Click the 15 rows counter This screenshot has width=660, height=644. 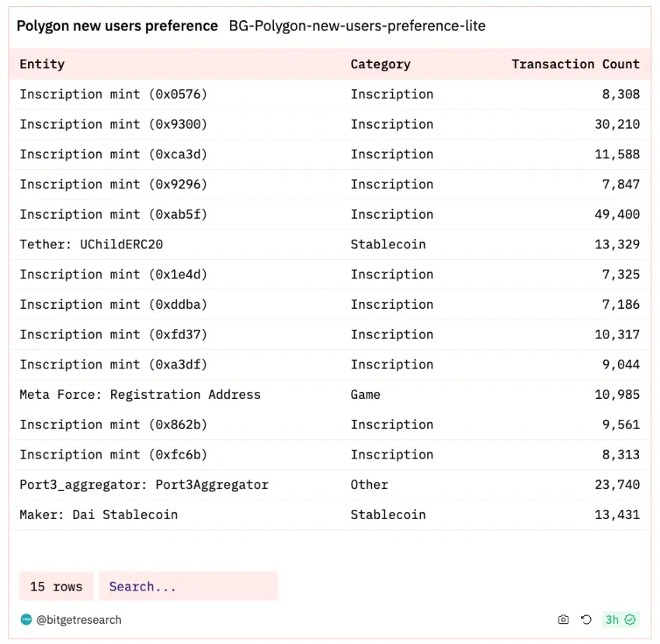point(56,587)
